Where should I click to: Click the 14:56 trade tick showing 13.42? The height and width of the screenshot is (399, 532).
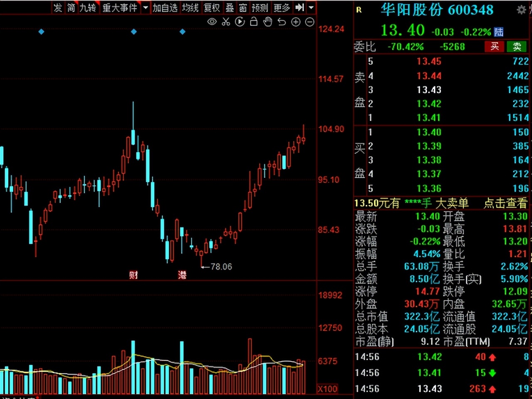pyautogui.click(x=428, y=357)
